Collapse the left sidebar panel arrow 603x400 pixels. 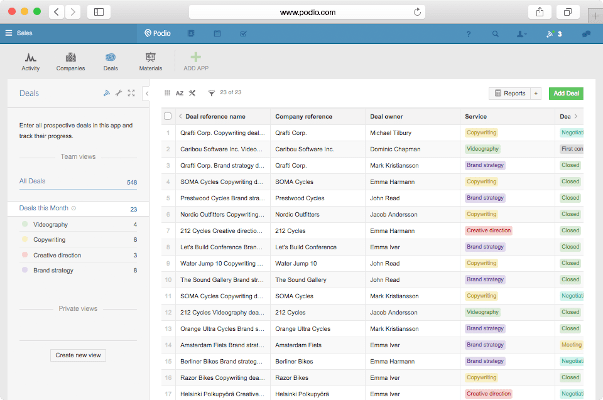(x=147, y=93)
